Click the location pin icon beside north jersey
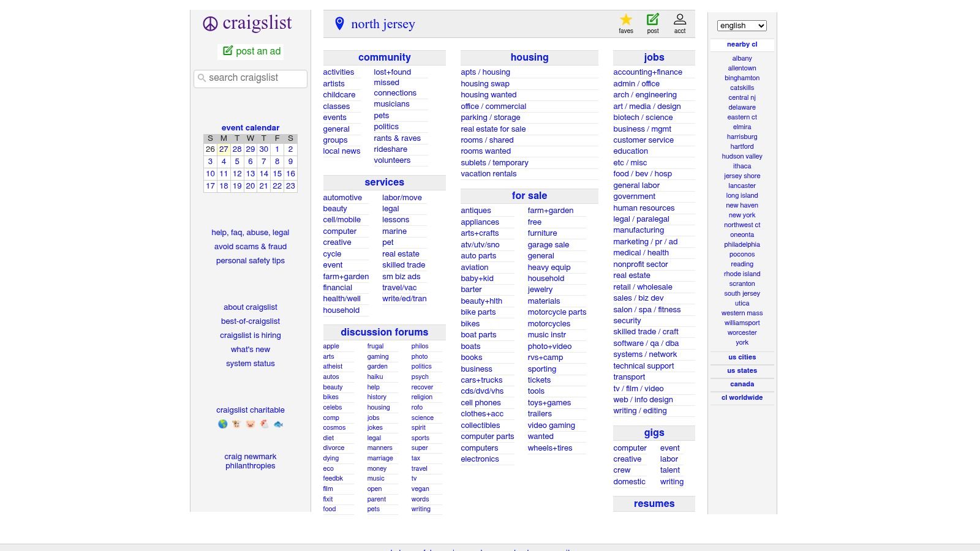The width and height of the screenshot is (980, 551). click(x=339, y=24)
